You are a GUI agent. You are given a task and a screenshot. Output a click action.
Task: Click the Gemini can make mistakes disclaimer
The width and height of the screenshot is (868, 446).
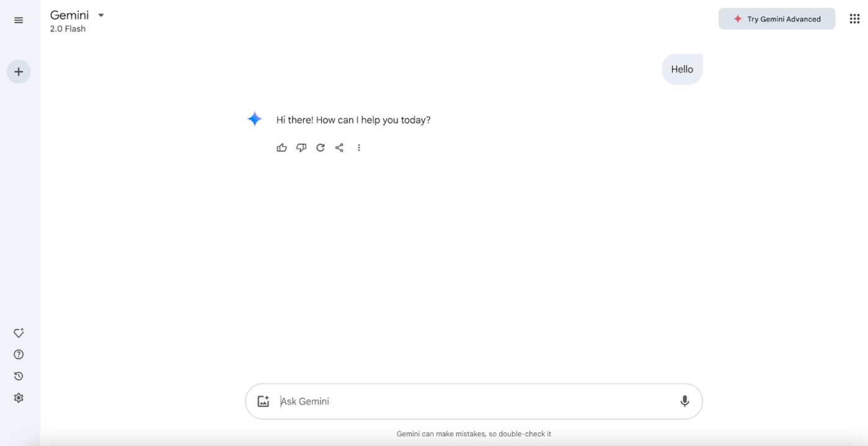[474, 434]
